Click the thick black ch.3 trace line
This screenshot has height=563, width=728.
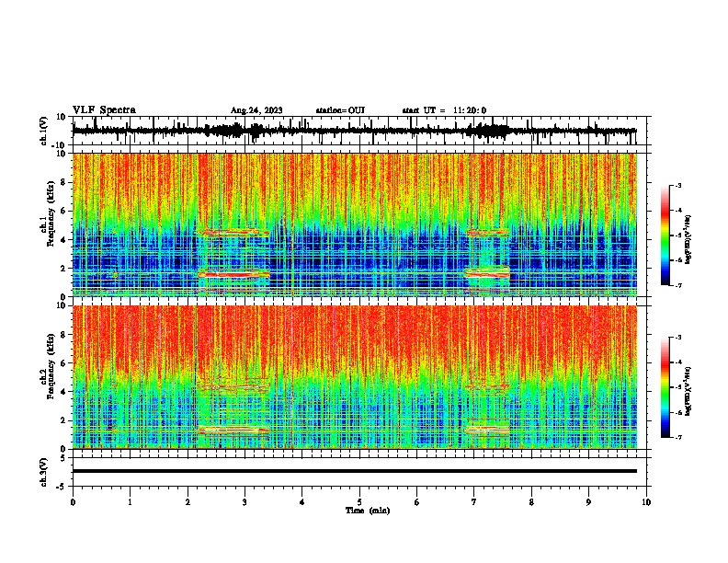355,471
